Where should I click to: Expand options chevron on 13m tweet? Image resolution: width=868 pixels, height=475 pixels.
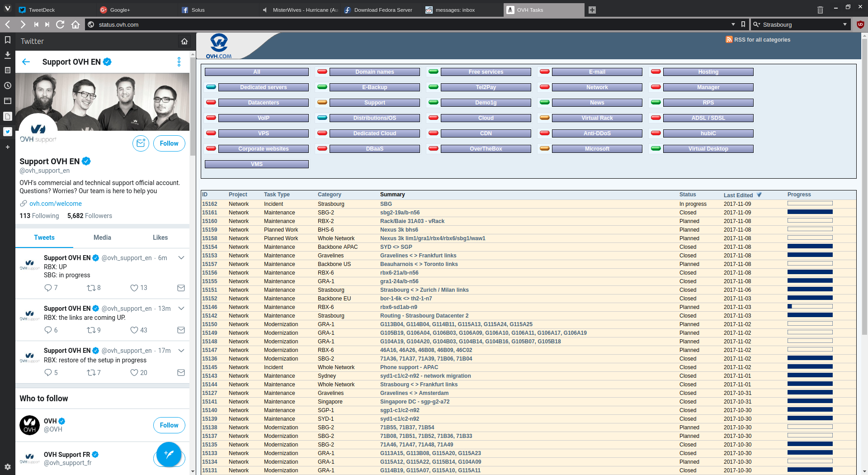pyautogui.click(x=181, y=309)
